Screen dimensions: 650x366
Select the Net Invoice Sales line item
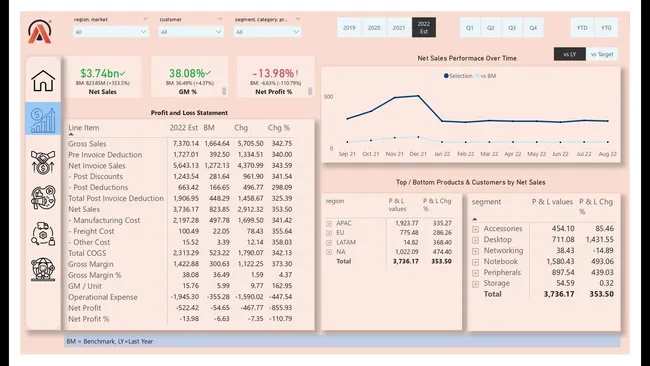click(x=97, y=165)
